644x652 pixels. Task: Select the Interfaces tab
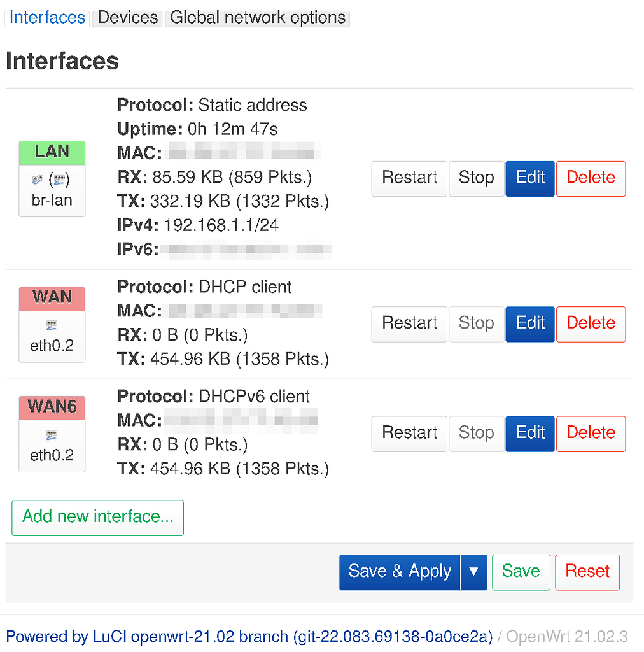coord(46,17)
